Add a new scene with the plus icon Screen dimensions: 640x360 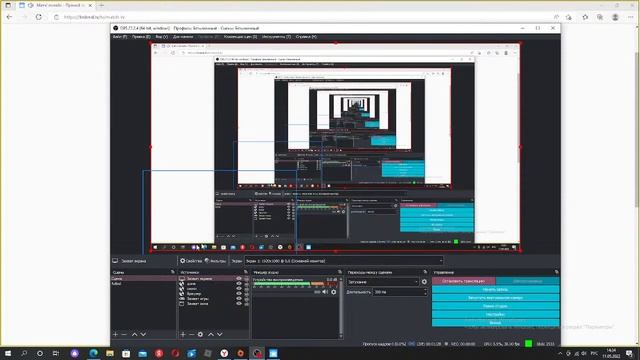(x=116, y=334)
